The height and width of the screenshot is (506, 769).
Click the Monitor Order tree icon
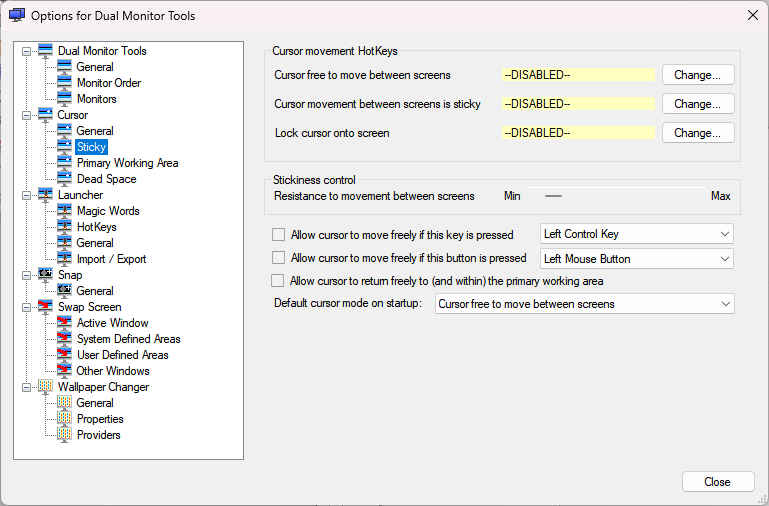click(x=65, y=83)
